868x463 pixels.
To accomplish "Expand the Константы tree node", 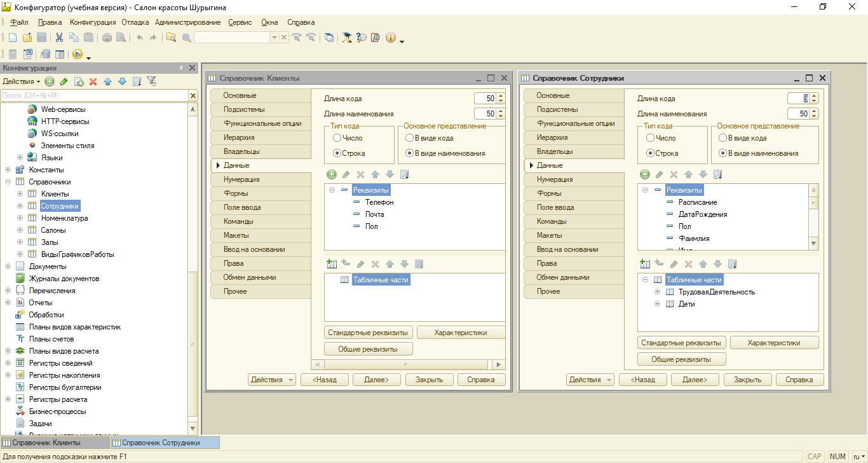I will [8, 170].
